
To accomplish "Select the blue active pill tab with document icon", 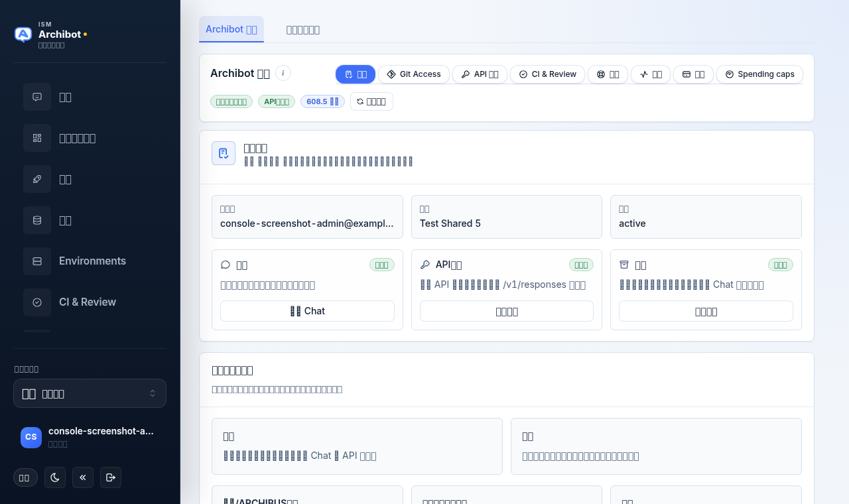I will [356, 74].
